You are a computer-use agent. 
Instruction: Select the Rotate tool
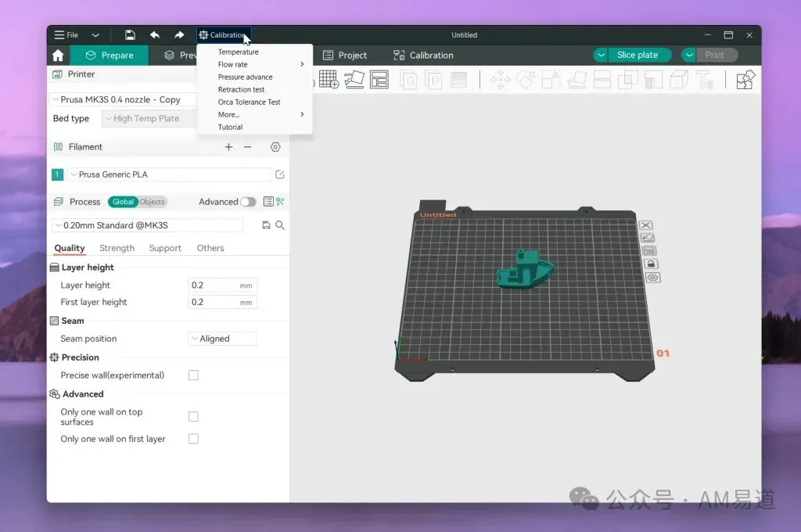click(x=526, y=81)
